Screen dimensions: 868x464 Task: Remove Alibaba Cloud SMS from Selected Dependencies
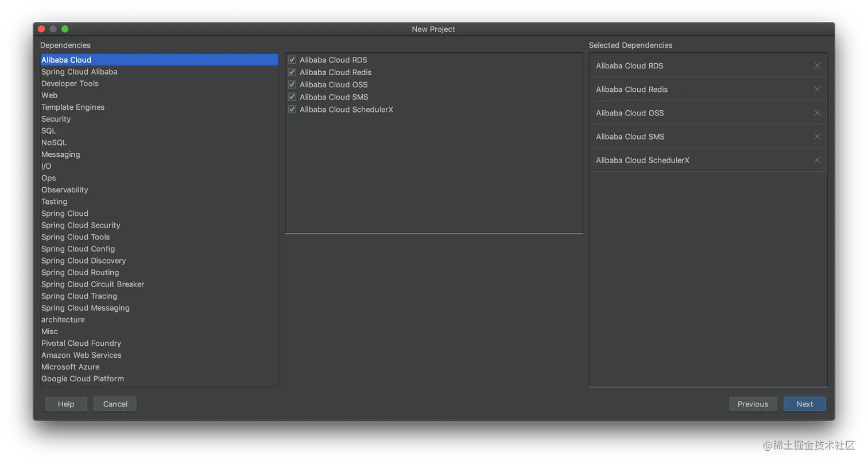pyautogui.click(x=817, y=136)
